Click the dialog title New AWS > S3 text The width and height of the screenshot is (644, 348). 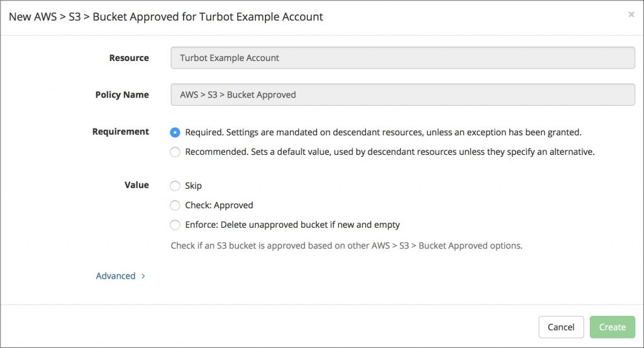point(166,17)
